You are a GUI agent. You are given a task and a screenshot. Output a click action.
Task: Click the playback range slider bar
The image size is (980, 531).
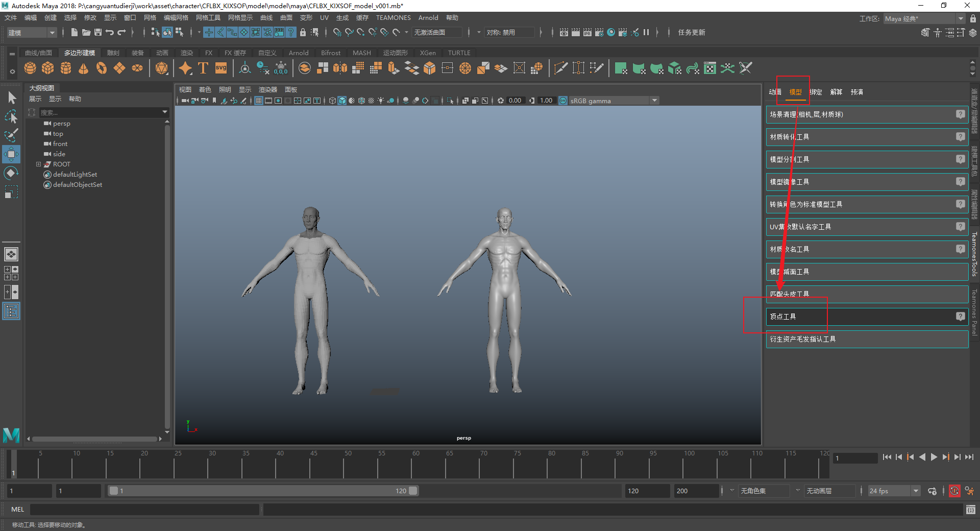263,491
